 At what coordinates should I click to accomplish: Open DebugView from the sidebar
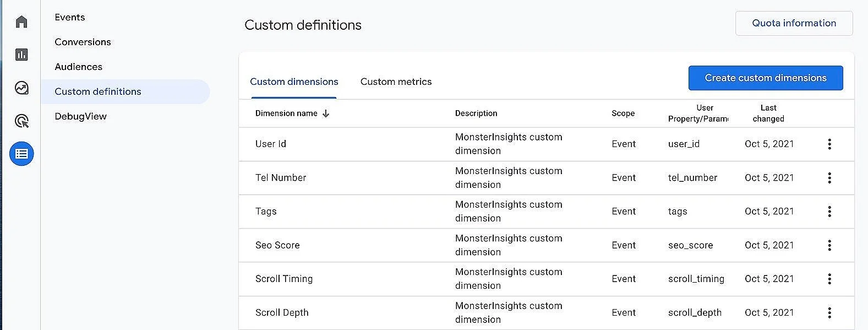click(80, 116)
